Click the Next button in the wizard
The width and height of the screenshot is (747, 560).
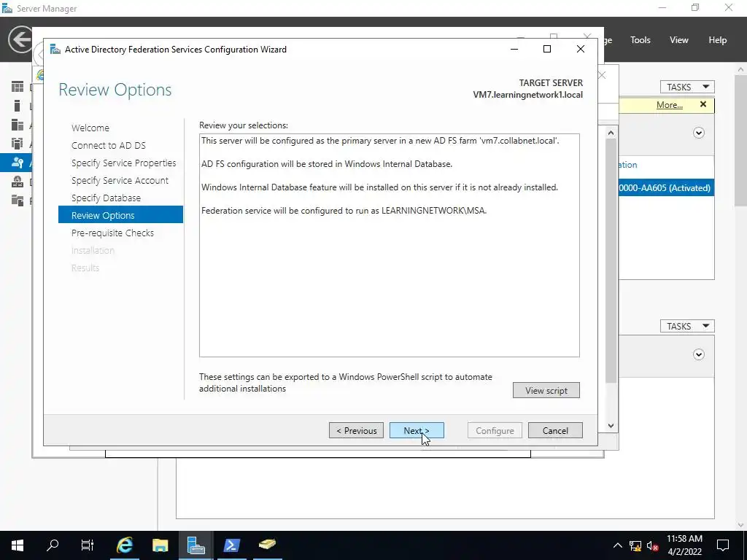[x=417, y=430]
